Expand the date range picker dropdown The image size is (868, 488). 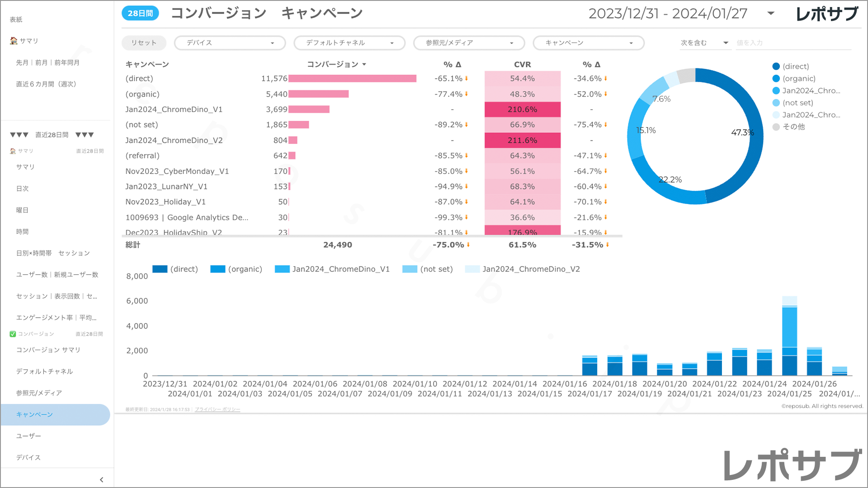coord(771,14)
